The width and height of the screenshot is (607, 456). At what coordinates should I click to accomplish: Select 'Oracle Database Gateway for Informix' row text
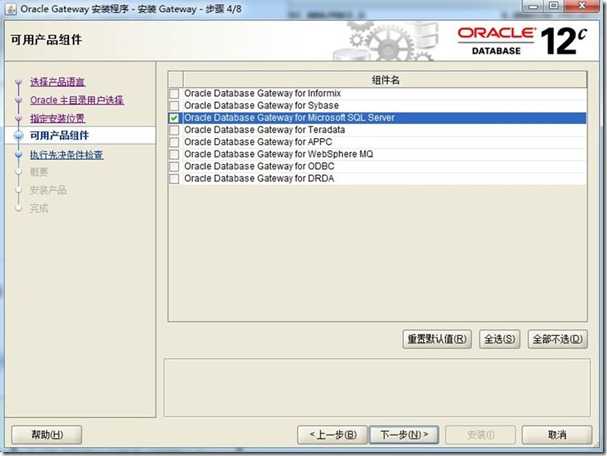pos(262,93)
